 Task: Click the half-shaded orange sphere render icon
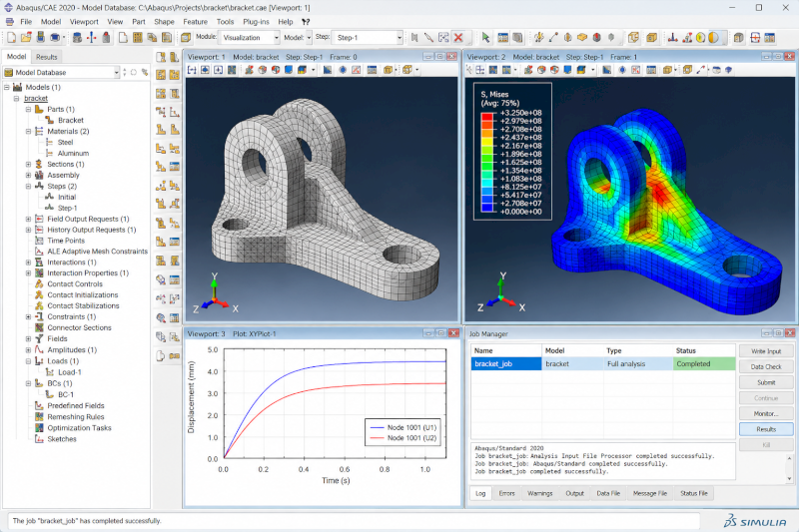click(x=714, y=37)
